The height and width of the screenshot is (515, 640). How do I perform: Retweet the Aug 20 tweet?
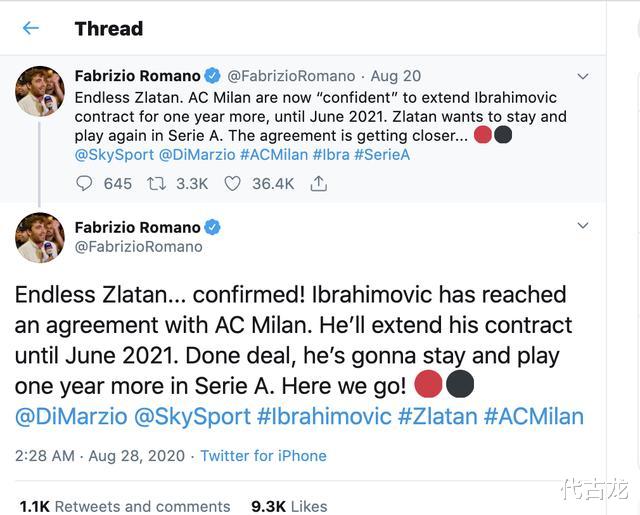pyautogui.click(x=158, y=183)
